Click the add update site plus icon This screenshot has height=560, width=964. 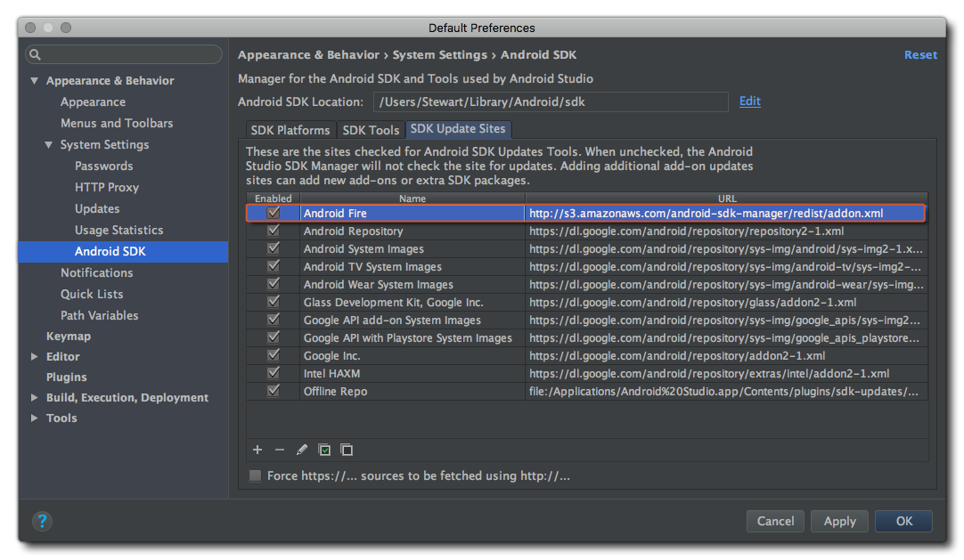tap(258, 450)
